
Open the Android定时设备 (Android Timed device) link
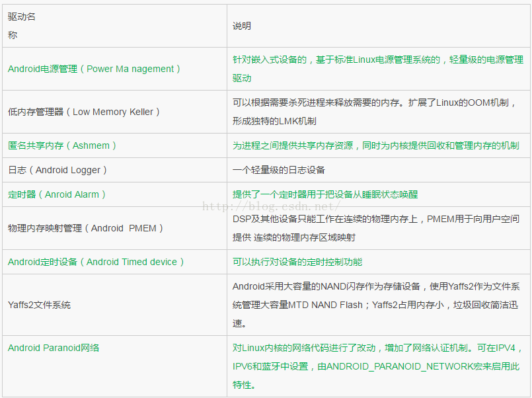(x=96, y=262)
